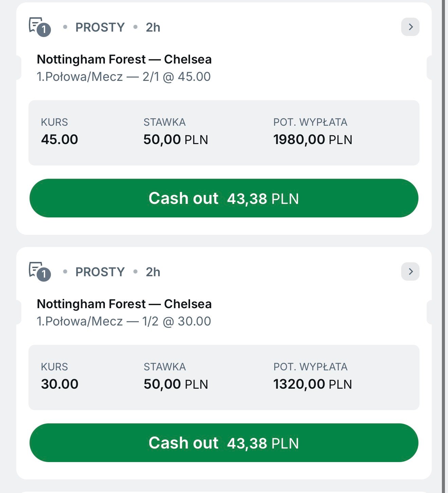The width and height of the screenshot is (448, 493).
Task: Click the KURS value 30.00
Action: (59, 384)
